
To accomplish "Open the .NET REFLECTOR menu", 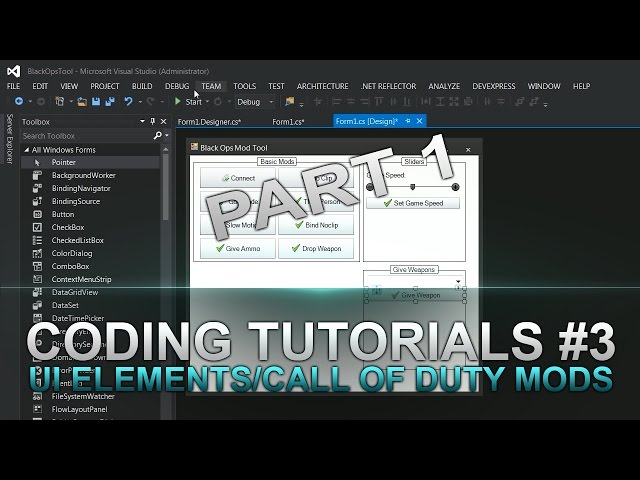I will [x=388, y=86].
